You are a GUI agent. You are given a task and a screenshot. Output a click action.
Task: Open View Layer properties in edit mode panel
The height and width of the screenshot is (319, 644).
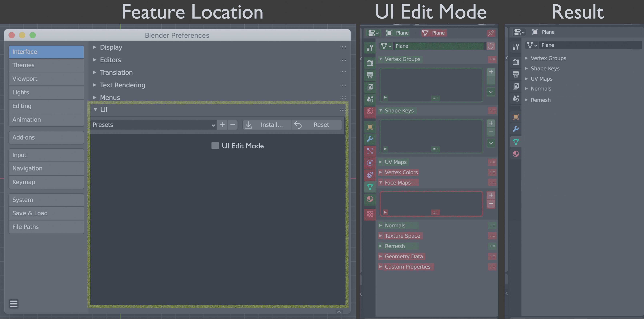(x=370, y=87)
